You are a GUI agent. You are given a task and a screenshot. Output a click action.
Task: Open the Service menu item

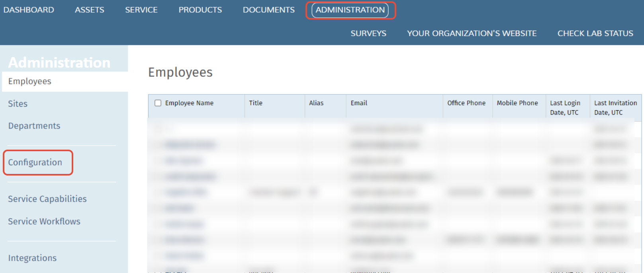coord(141,10)
